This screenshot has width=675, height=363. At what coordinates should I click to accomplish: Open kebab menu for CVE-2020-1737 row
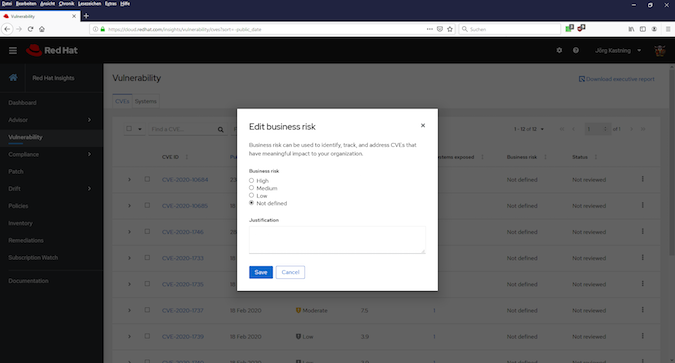643,310
